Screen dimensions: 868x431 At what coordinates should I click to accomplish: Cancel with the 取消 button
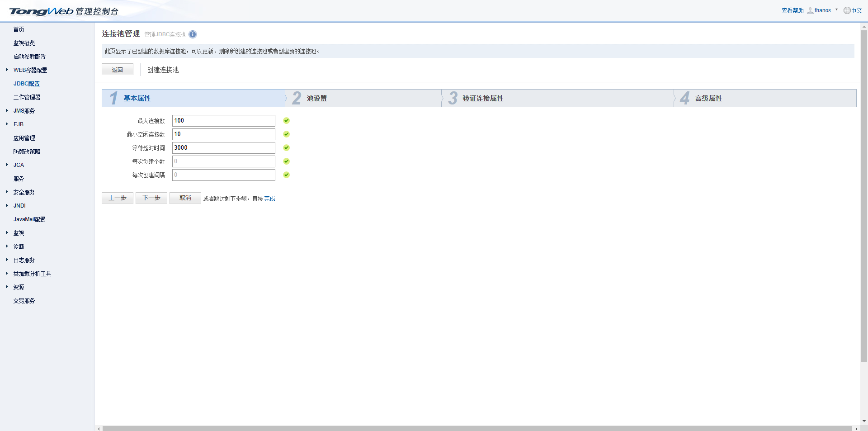[x=185, y=198]
